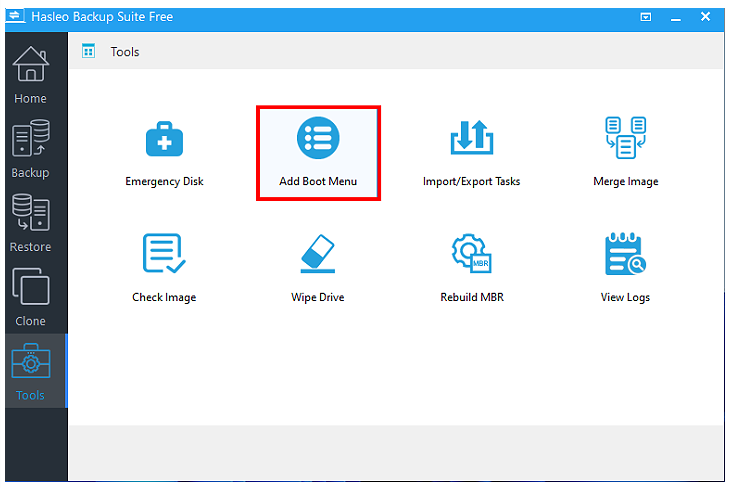The image size is (736, 488).
Task: Minimize the Hasleo Backup Suite window
Action: 676,18
